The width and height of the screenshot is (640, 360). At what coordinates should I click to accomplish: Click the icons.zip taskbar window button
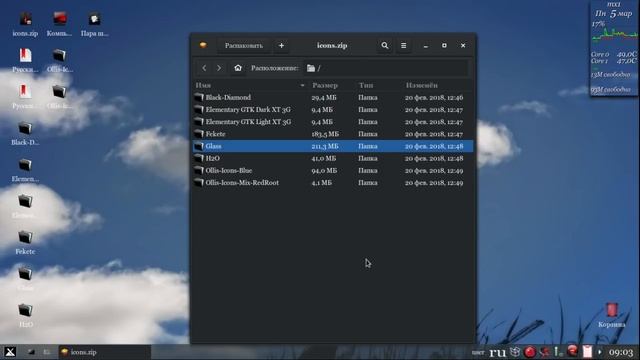click(105, 352)
